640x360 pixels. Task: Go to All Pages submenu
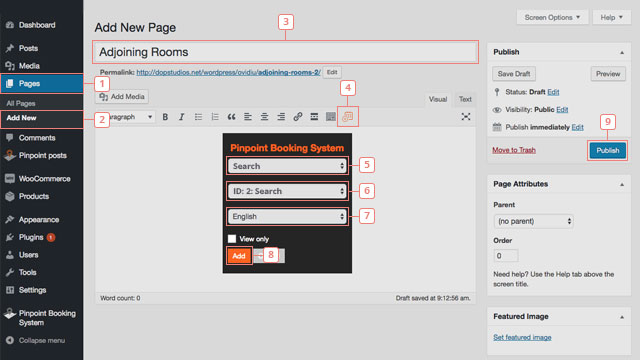point(21,103)
